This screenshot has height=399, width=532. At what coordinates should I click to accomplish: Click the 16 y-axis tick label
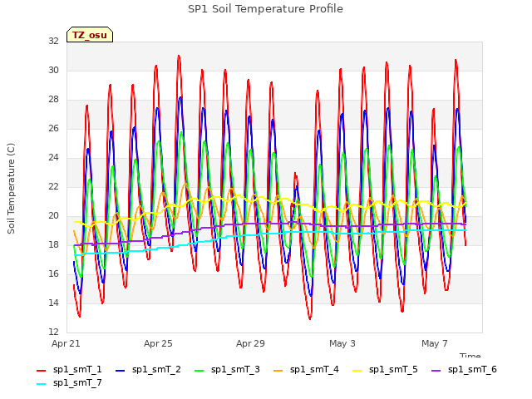53,273
